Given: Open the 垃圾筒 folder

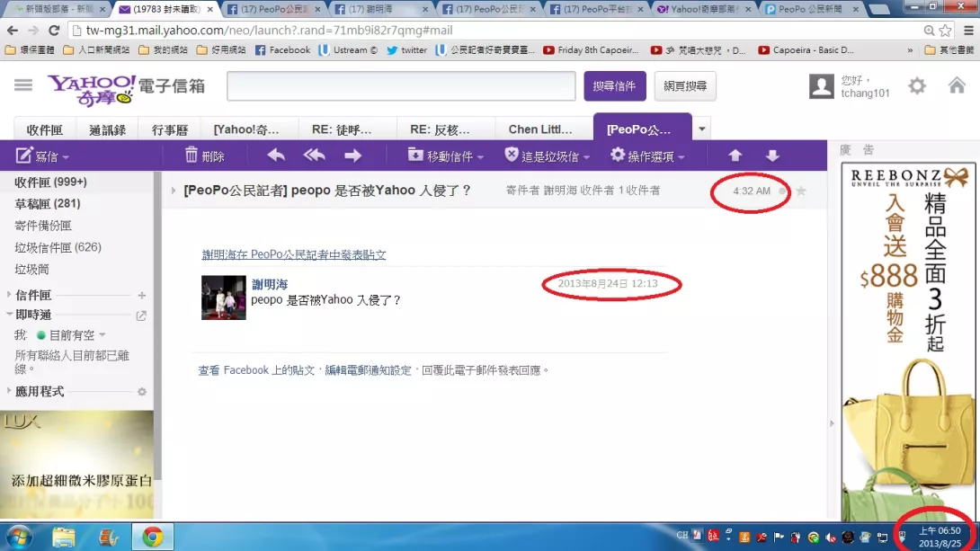Looking at the screenshot, I should pyautogui.click(x=31, y=270).
